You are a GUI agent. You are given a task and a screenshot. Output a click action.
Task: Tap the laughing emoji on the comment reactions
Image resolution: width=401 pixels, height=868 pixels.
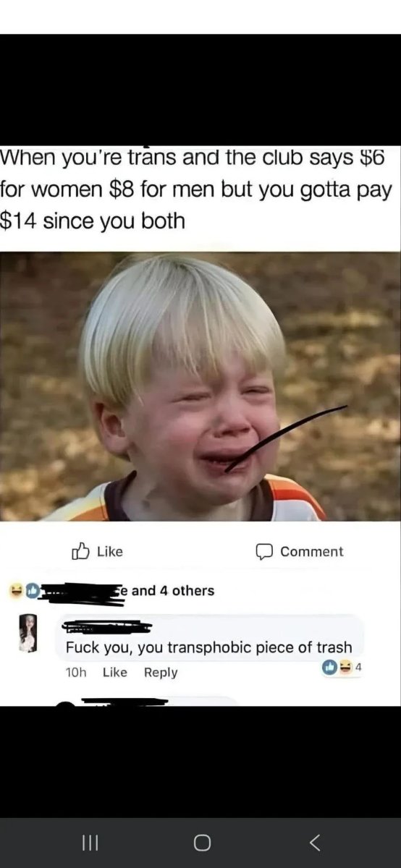345,668
